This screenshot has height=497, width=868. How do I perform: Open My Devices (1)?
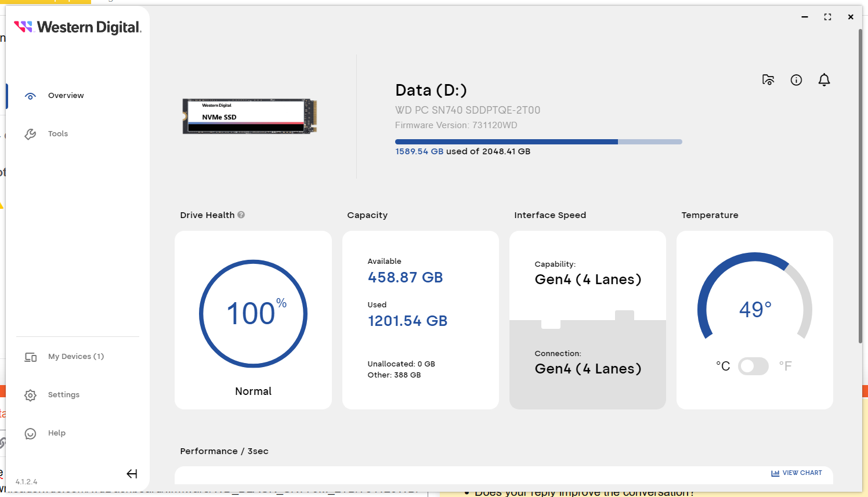(76, 357)
